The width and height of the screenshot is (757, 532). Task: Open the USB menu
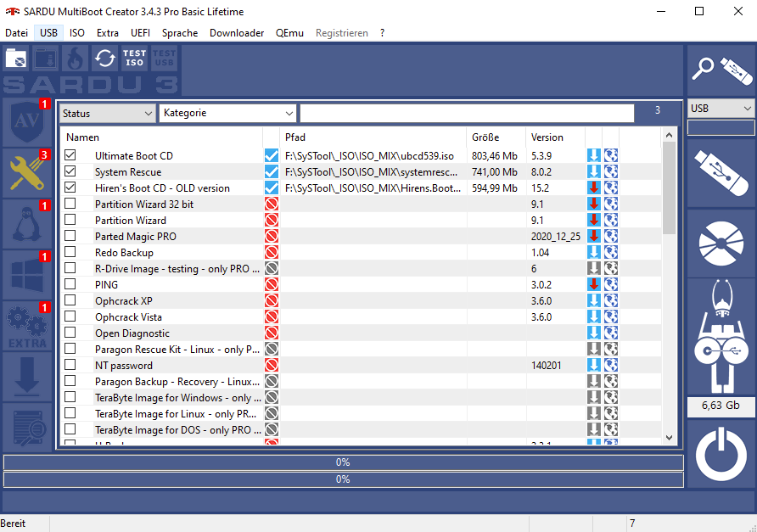tap(48, 33)
